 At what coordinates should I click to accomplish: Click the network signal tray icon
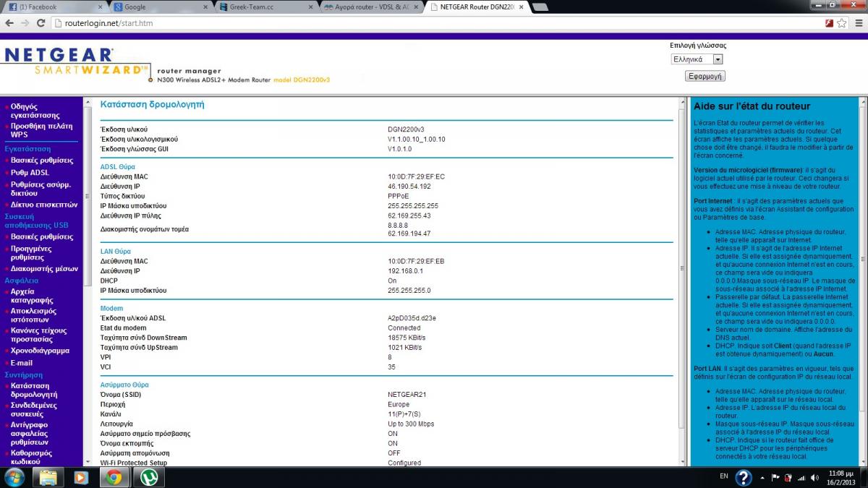(x=801, y=478)
